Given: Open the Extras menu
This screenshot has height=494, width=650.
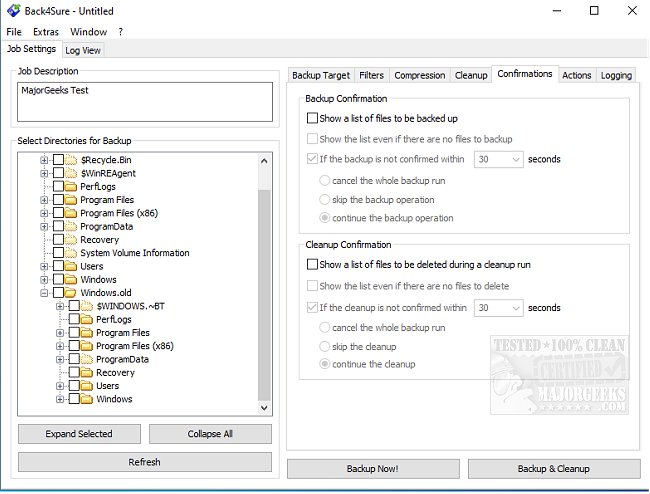Looking at the screenshot, I should pos(46,32).
